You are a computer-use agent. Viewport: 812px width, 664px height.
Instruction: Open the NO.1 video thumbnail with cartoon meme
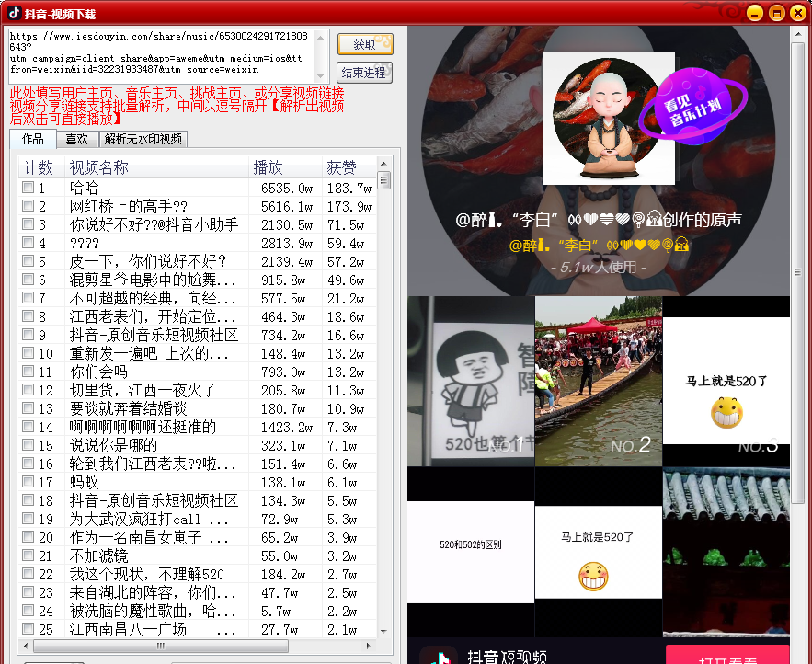click(471, 382)
